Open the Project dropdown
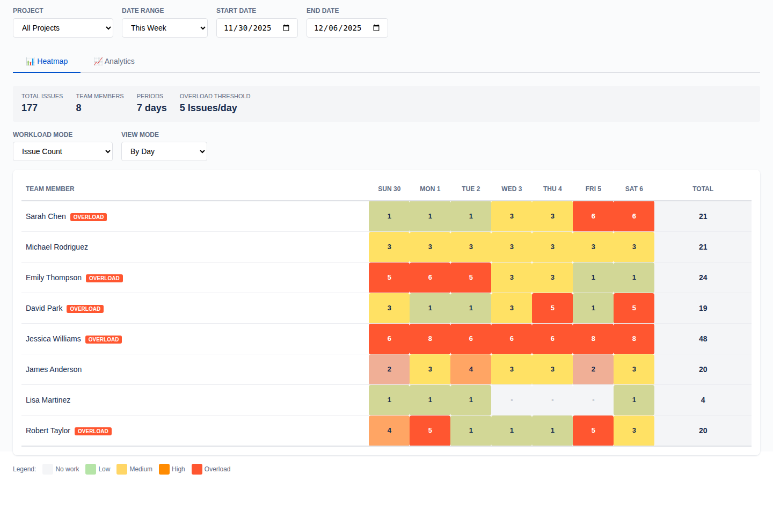Viewport: 773px width, 532px height. (x=63, y=28)
